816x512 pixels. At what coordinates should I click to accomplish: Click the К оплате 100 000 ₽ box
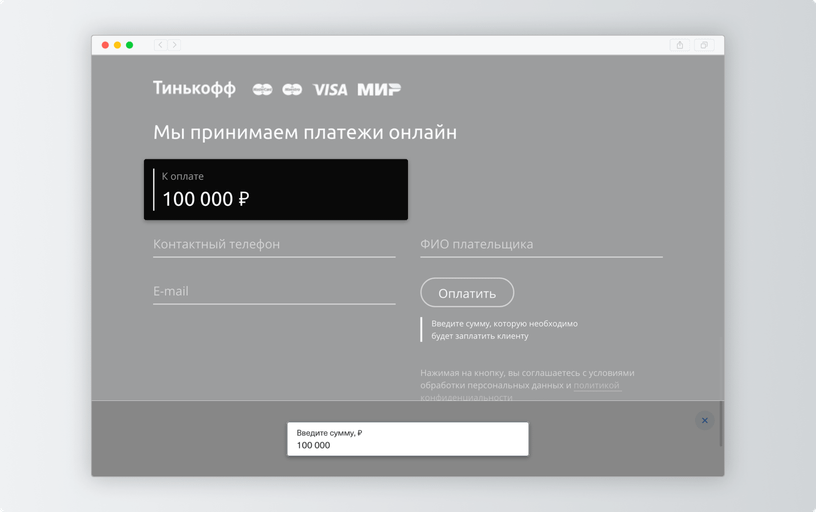pos(276,189)
